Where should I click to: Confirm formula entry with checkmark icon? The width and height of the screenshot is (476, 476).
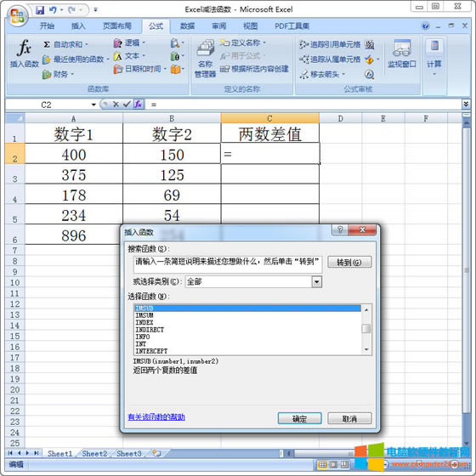coord(127,105)
